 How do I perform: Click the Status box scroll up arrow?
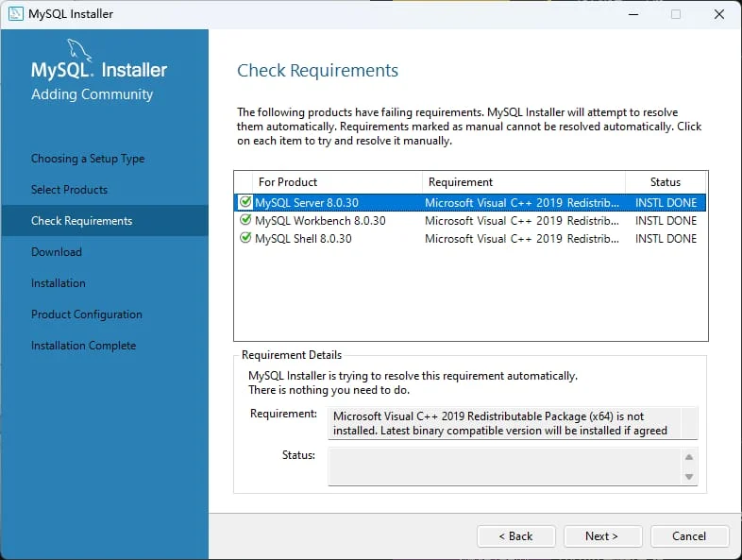point(689,457)
